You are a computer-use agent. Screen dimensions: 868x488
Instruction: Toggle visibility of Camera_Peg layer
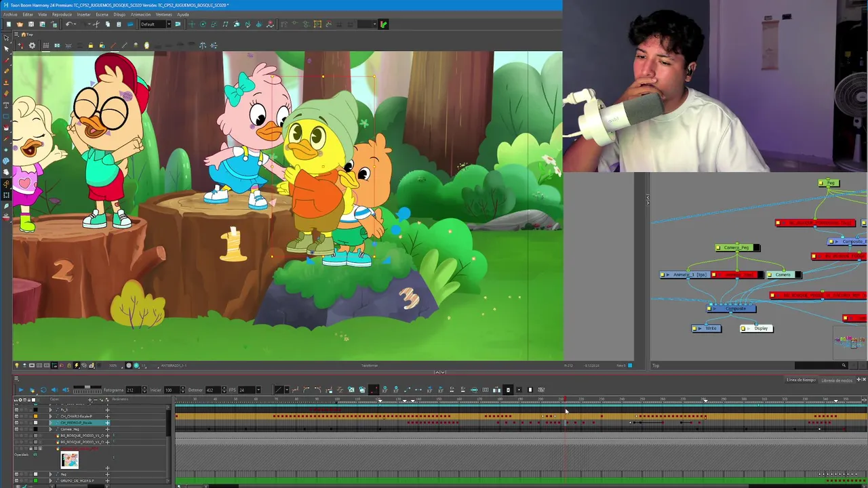pyautogui.click(x=17, y=429)
